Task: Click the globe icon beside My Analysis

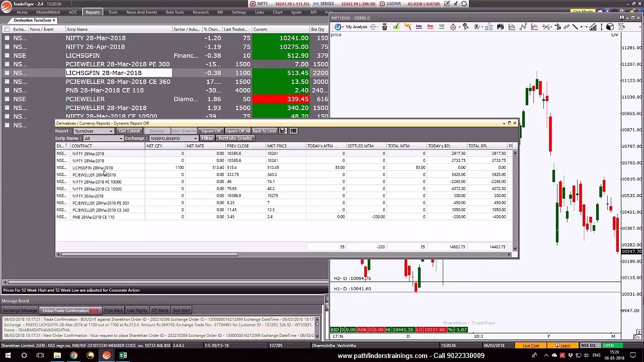Action: click(x=338, y=27)
